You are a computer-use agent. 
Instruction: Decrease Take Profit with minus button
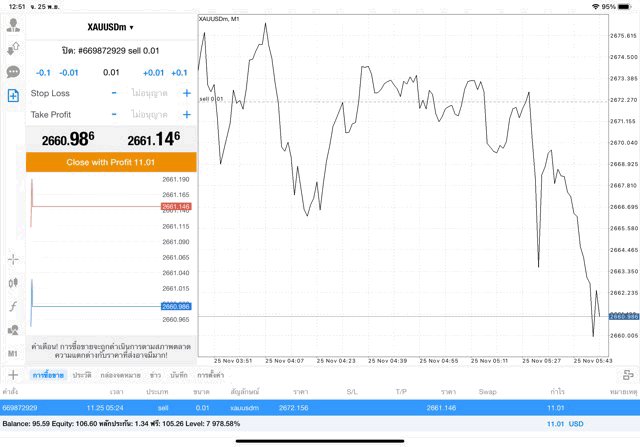(x=114, y=114)
